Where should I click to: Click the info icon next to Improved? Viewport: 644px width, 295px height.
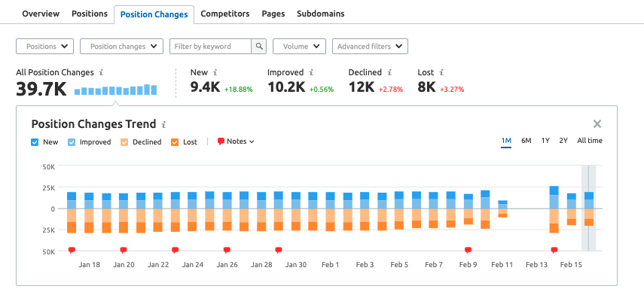tap(311, 73)
